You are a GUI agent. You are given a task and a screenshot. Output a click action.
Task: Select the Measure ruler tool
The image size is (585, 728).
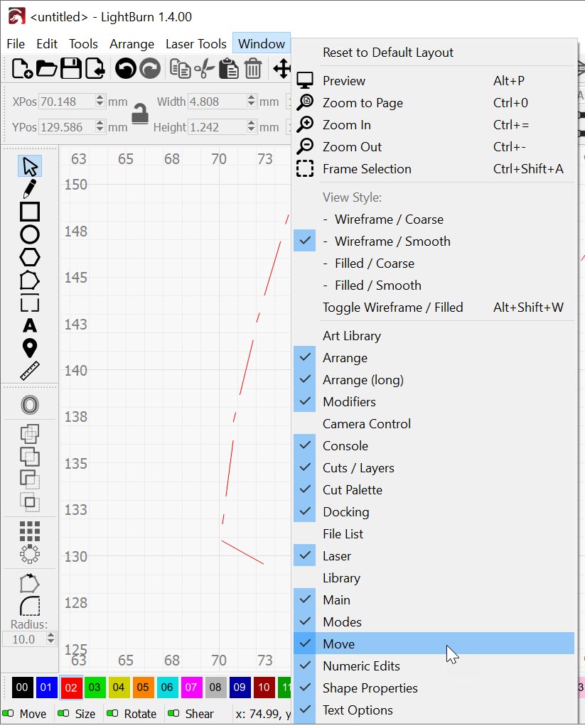point(30,371)
